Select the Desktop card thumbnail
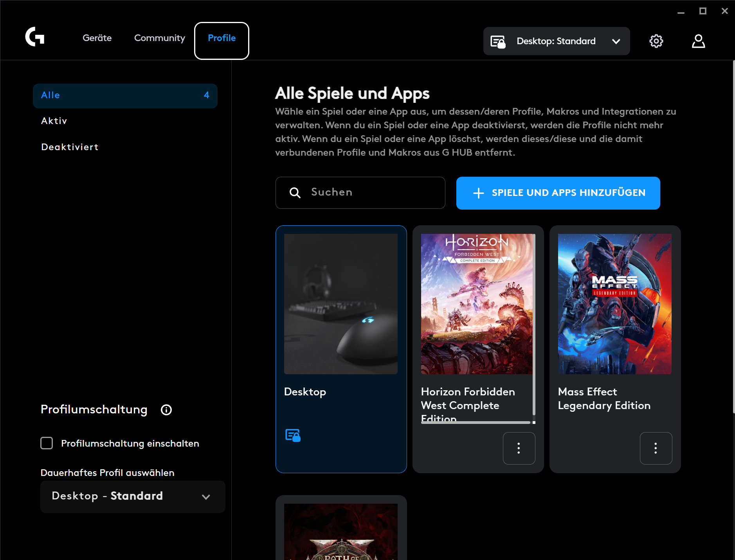Viewport: 735px width, 560px height. (x=341, y=304)
